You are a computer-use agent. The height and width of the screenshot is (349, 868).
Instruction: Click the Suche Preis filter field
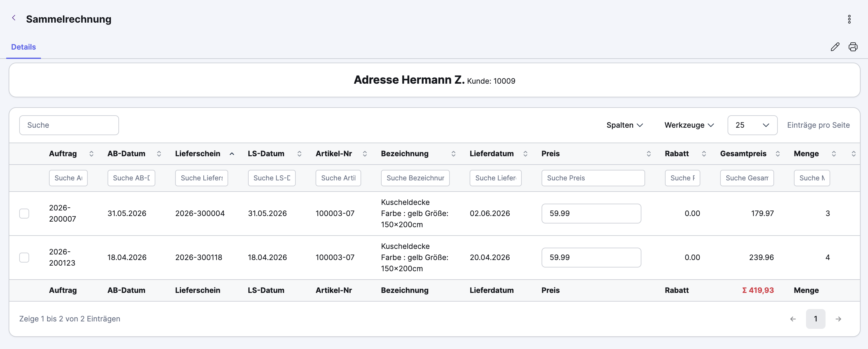point(593,178)
